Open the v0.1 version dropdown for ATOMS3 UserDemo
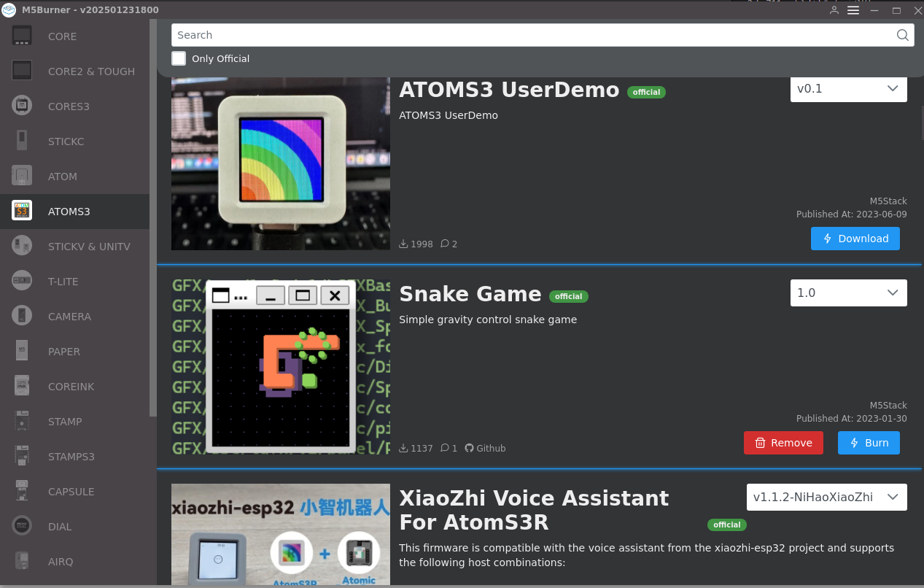This screenshot has height=588, width=924. [x=849, y=88]
